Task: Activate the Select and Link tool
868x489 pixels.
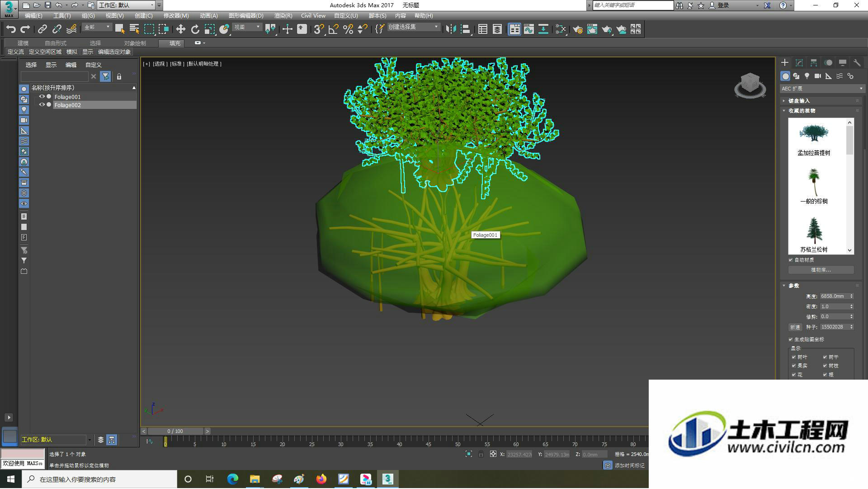Action: (x=42, y=29)
